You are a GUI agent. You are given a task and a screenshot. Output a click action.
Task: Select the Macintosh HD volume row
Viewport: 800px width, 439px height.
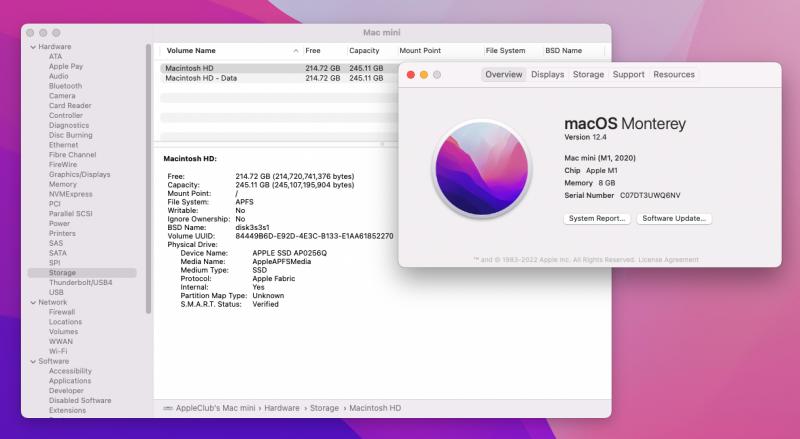pos(279,68)
